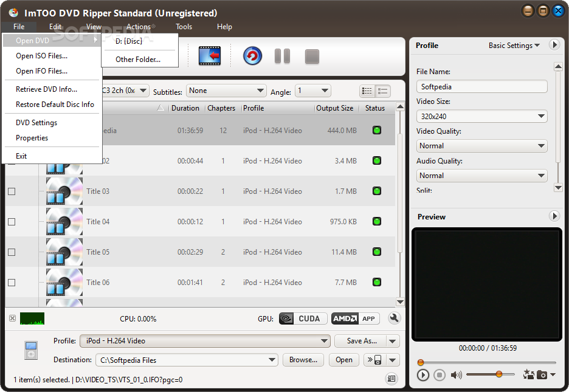The width and height of the screenshot is (569, 392).
Task: Click the green status icon for Title 03
Action: coord(377,191)
